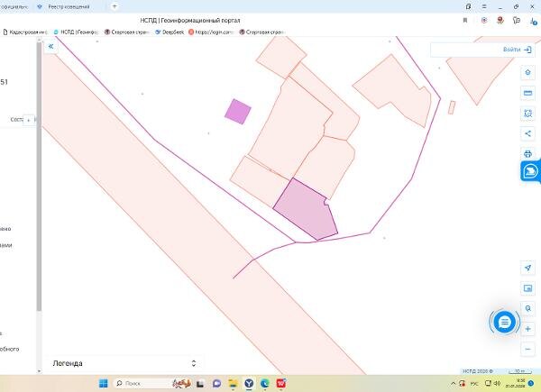Open the blue assistant chat tab
Viewport: 541px width, 392px height.
(531, 171)
